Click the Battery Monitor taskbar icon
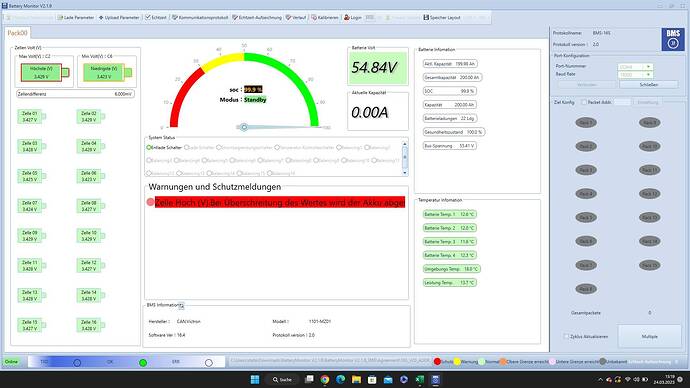This screenshot has height=388, width=690. (435, 380)
